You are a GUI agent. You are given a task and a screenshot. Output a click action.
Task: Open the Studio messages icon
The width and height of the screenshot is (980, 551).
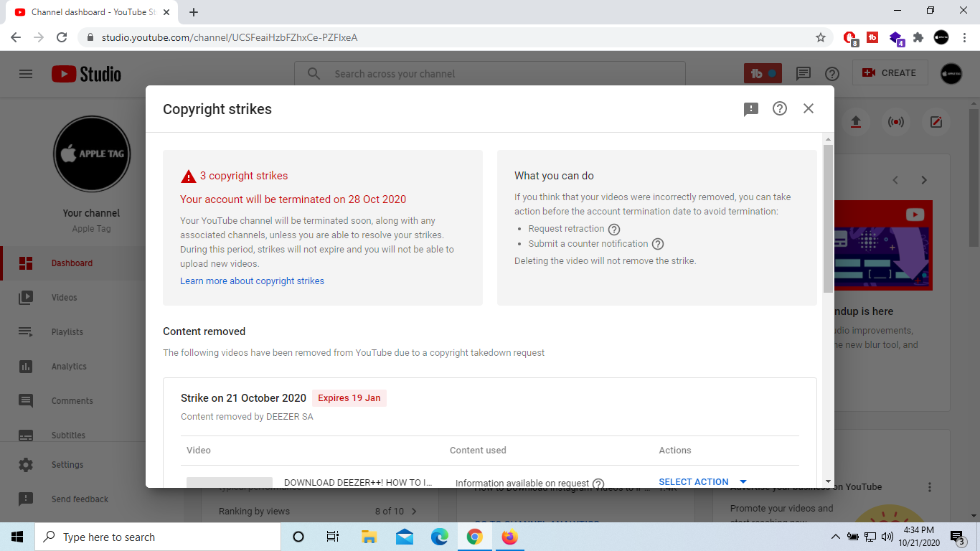coord(804,73)
